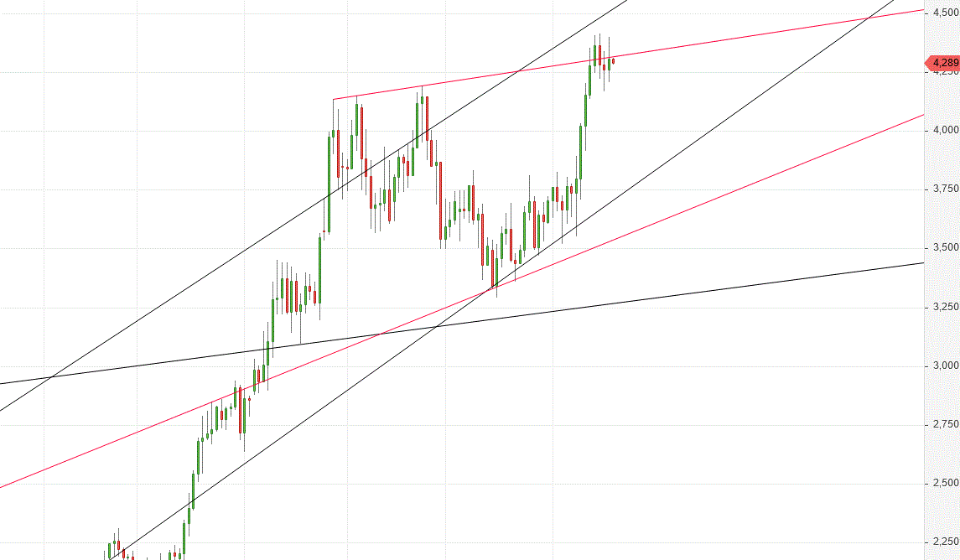Click the rightmost candlestick on the chart

click(x=613, y=60)
